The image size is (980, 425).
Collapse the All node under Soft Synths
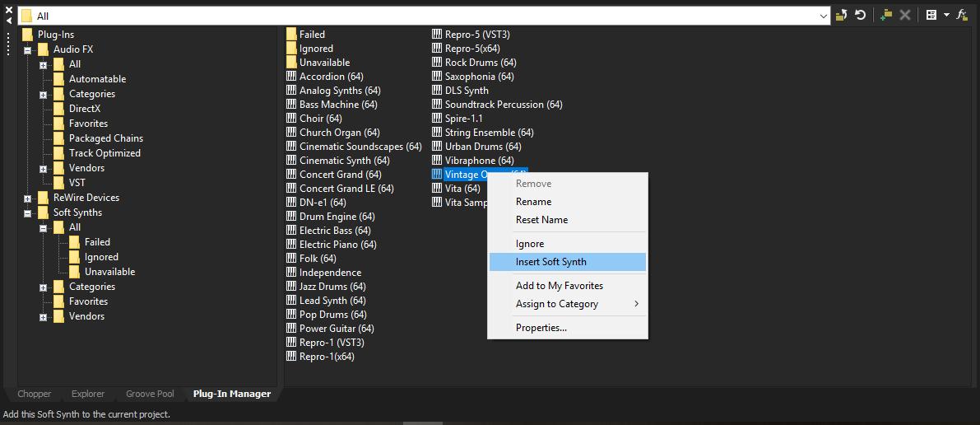[43, 228]
